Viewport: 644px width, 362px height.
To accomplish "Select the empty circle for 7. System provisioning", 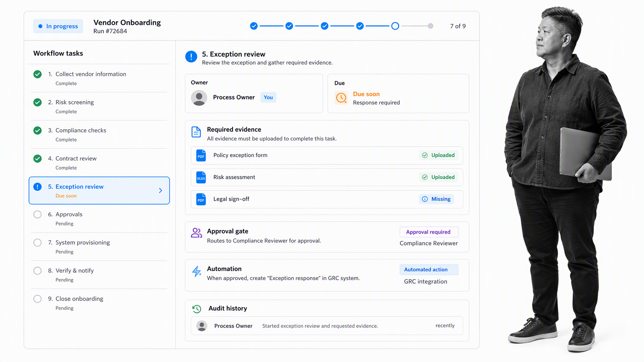I will [x=38, y=243].
